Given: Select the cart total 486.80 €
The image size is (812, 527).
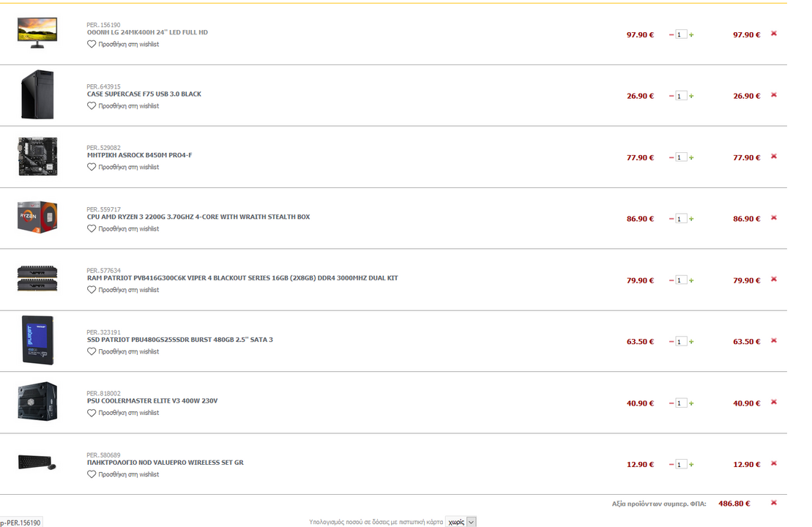Looking at the screenshot, I should click(734, 504).
